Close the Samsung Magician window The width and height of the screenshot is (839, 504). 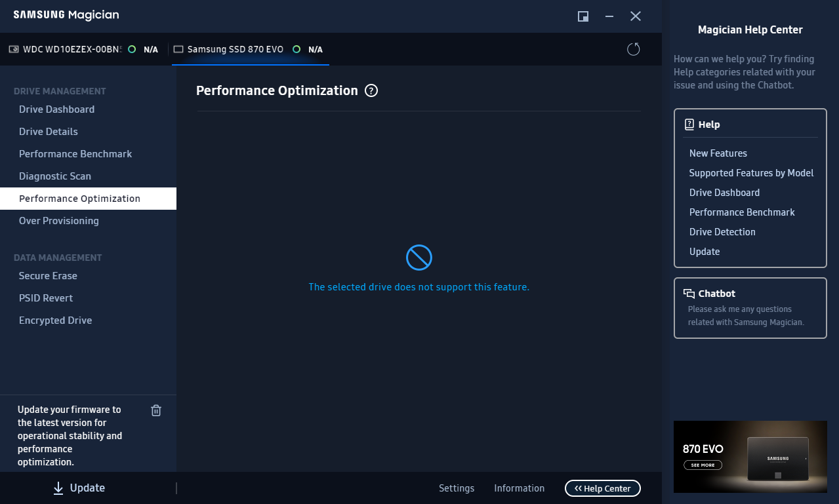click(636, 16)
